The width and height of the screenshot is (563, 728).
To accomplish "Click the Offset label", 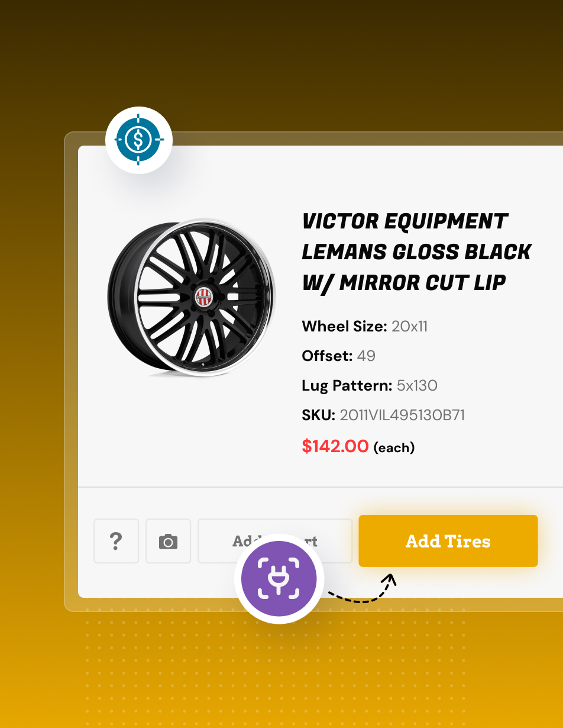I will point(327,356).
